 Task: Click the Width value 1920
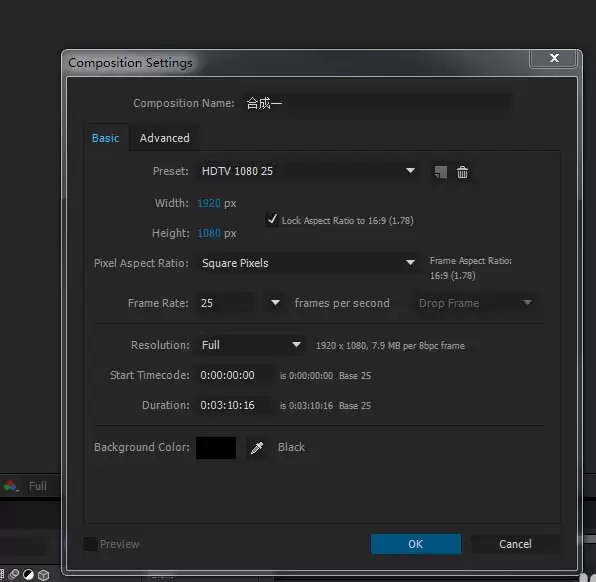tap(209, 203)
